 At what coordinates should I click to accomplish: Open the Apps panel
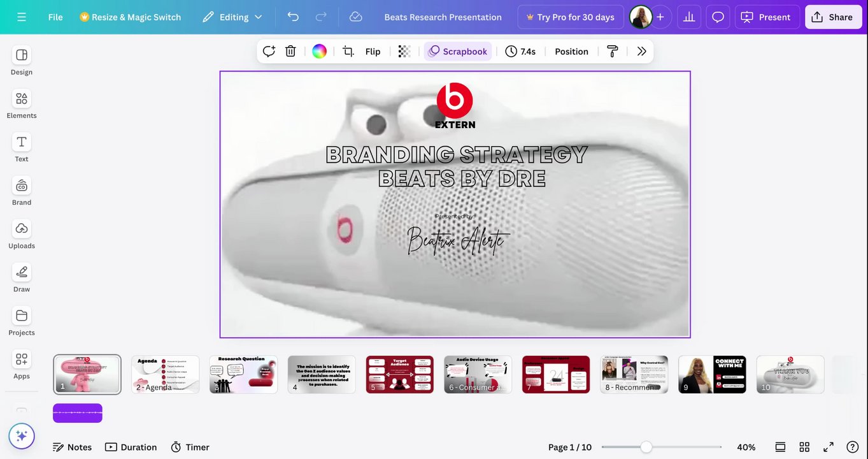point(22,364)
